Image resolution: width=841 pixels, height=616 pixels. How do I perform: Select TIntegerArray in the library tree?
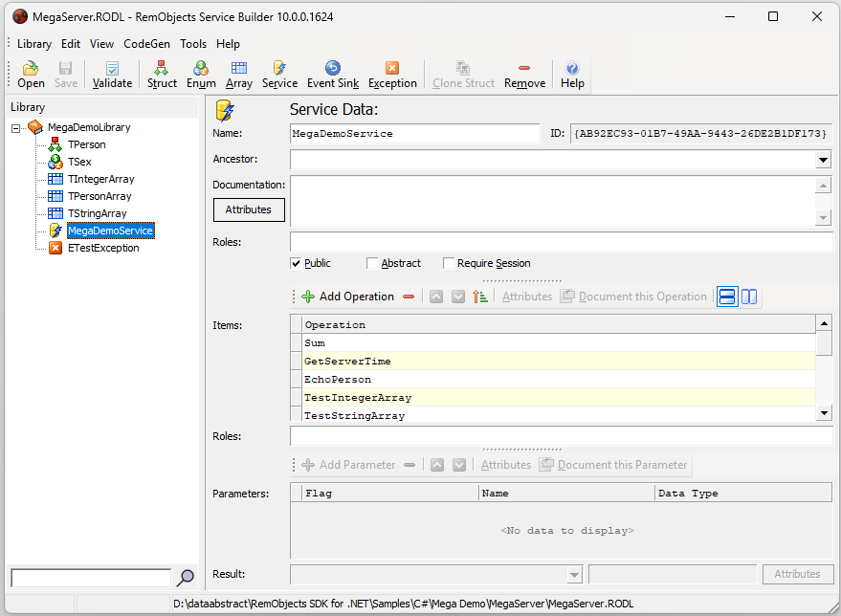(100, 179)
